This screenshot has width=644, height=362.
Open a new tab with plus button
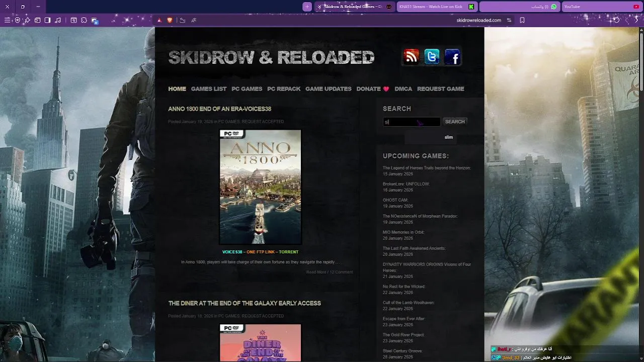coord(307,7)
